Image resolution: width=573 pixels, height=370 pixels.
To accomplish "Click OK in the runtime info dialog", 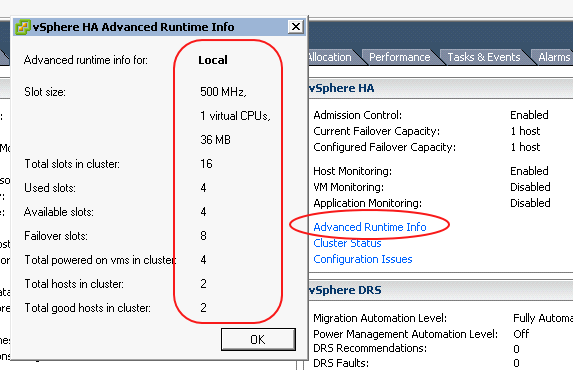I will [x=258, y=339].
